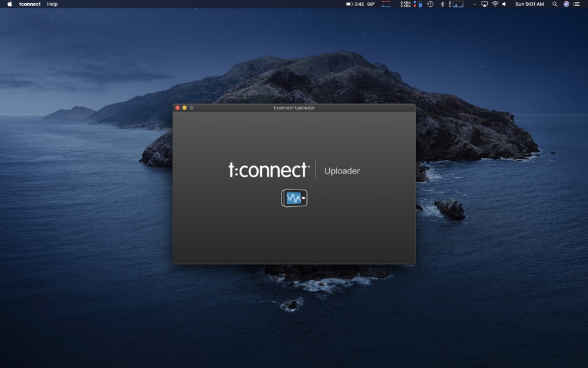Open Spotlight search magnifier
The width and height of the screenshot is (588, 368).
pos(555,4)
